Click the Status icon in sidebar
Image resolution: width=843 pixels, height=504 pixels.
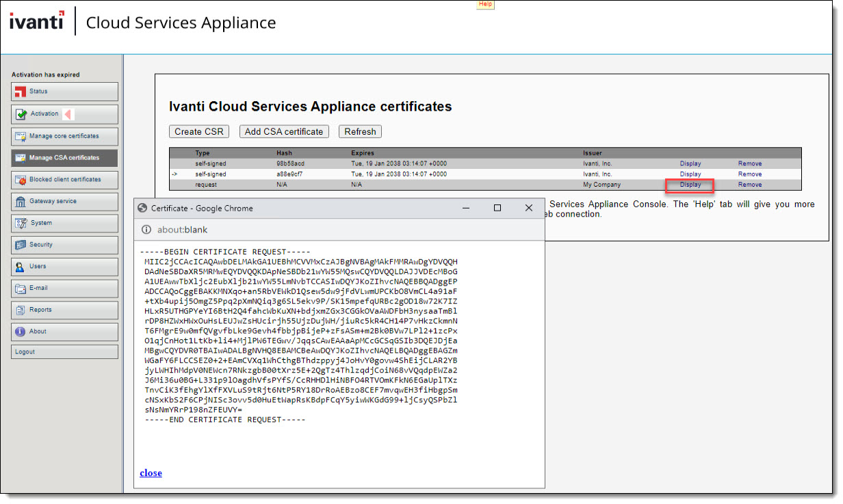pyautogui.click(x=21, y=92)
